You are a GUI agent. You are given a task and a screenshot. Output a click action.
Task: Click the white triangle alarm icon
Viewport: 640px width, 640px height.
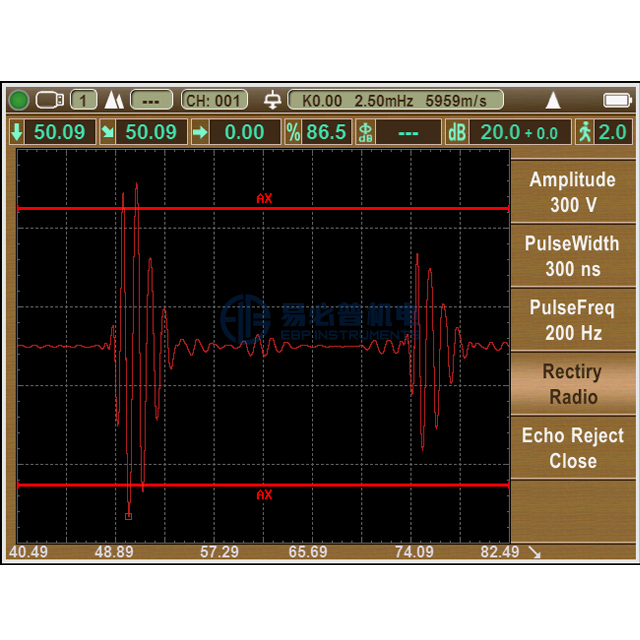coord(553,100)
